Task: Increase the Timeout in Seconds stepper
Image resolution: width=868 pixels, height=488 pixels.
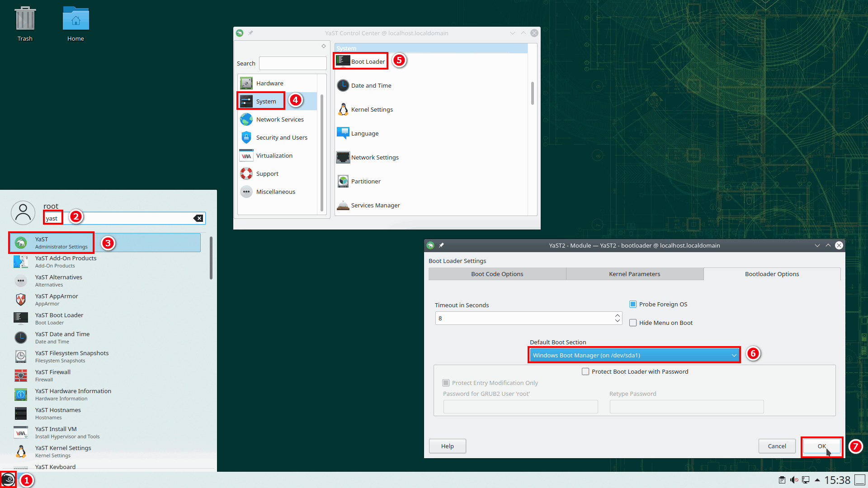Action: (x=618, y=315)
